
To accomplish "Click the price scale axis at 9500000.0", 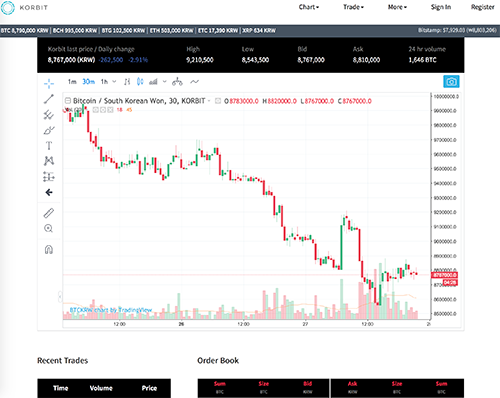I will [445, 169].
